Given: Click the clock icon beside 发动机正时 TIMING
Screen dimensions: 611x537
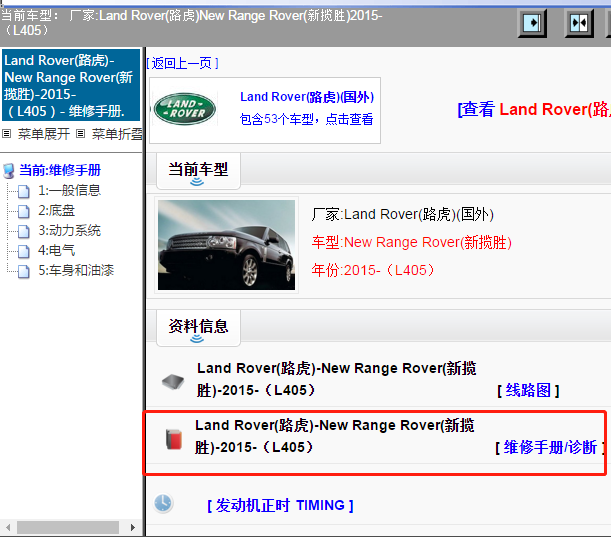Looking at the screenshot, I should (162, 503).
